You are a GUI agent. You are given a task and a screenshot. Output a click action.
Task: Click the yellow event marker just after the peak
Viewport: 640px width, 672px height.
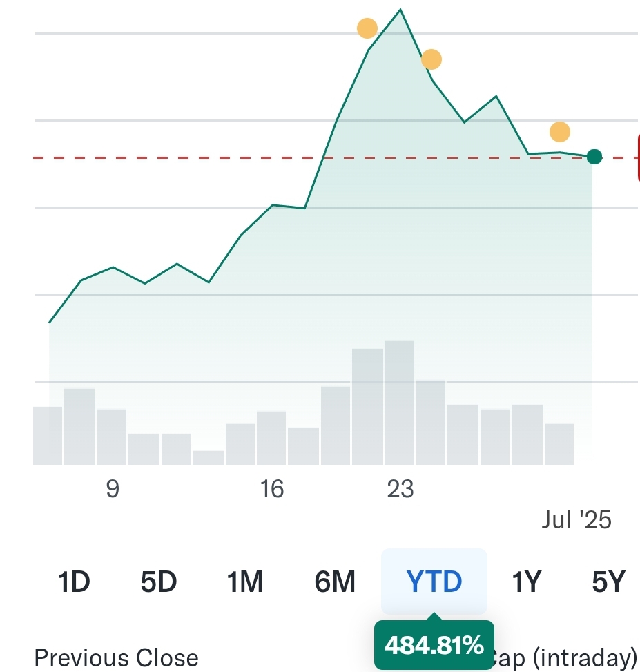431,59
